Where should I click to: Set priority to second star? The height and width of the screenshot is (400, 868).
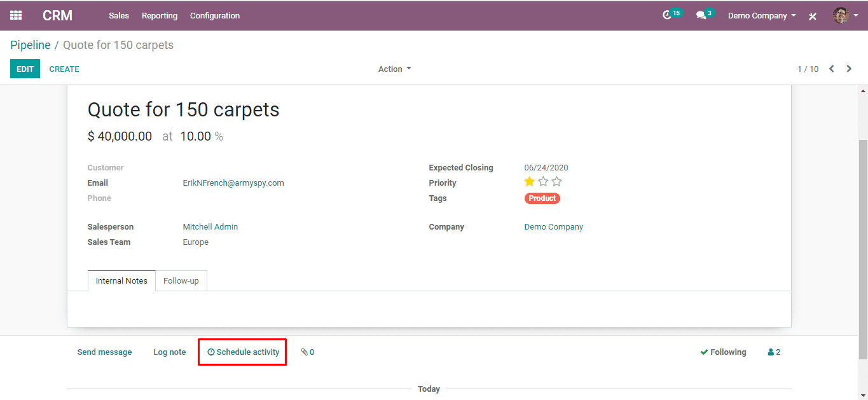click(543, 182)
